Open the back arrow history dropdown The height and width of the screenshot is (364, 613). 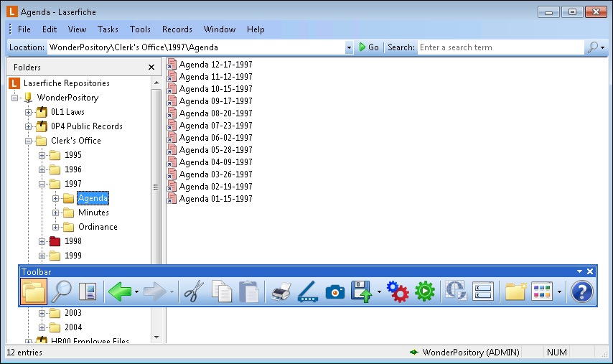click(136, 291)
